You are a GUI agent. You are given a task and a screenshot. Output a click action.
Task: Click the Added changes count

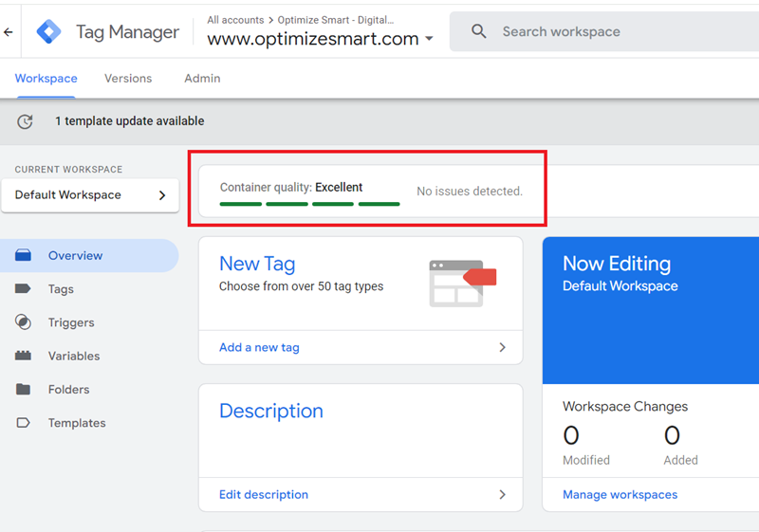(x=672, y=435)
